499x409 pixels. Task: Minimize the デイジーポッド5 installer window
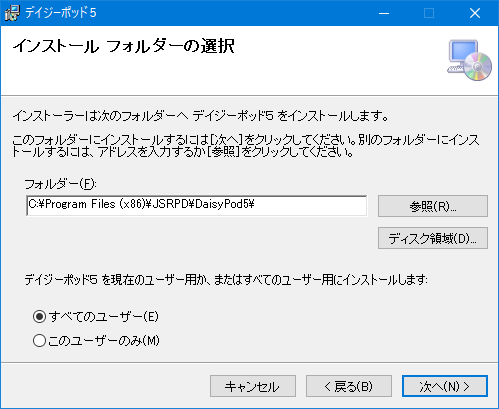click(x=384, y=13)
